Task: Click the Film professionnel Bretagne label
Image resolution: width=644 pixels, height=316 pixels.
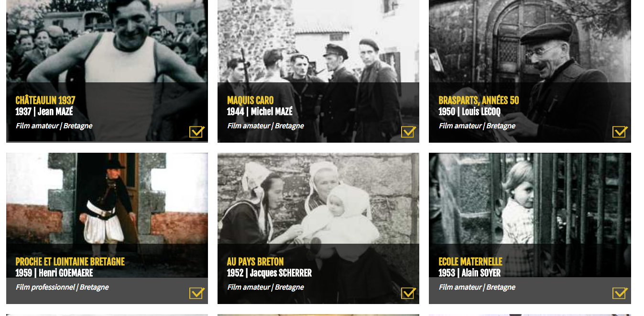Action: (x=62, y=287)
